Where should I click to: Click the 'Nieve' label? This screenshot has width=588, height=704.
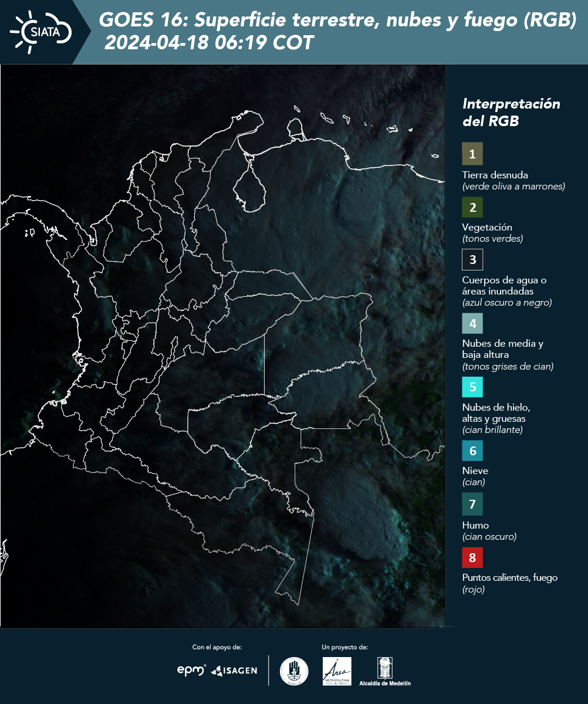(x=475, y=471)
